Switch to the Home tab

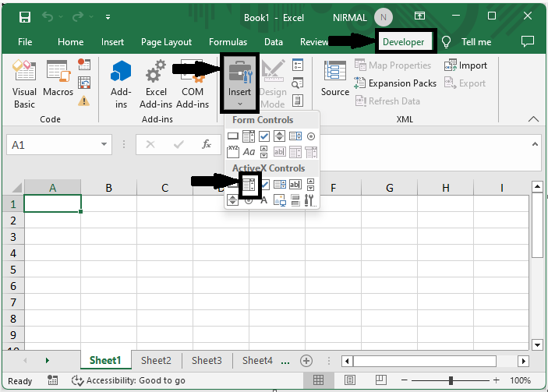click(71, 42)
